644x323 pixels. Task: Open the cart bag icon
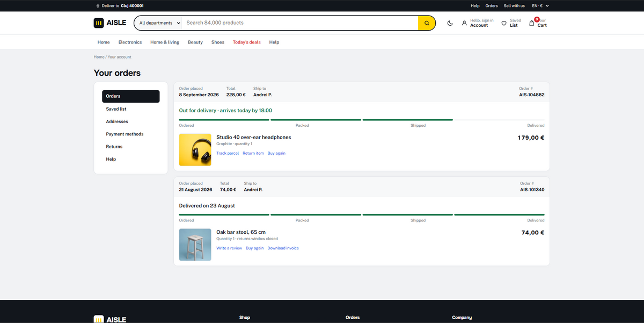[x=532, y=23]
